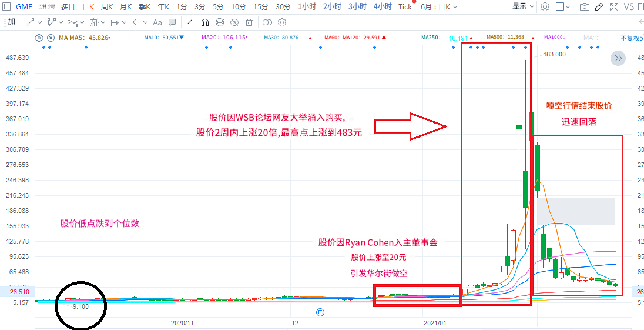Delete drawings with the trash icon
644x330 pixels.
pyautogui.click(x=249, y=22)
